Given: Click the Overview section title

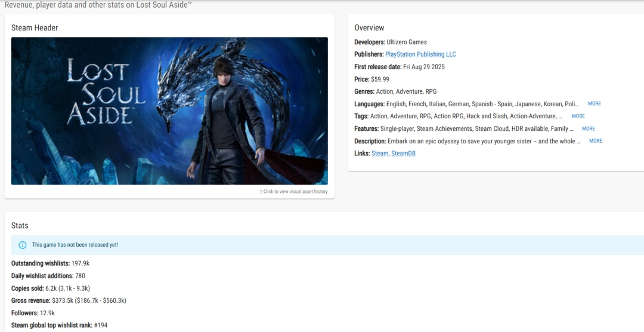Looking at the screenshot, I should [x=369, y=27].
